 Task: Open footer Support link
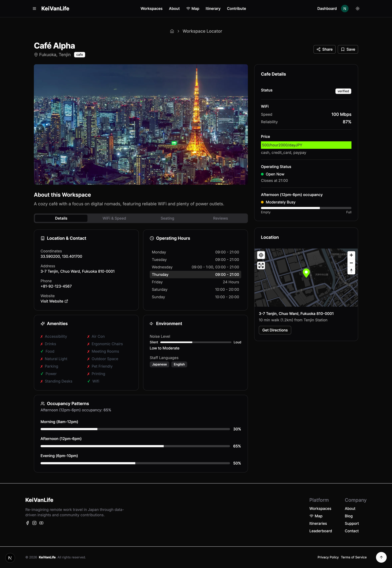point(352,524)
